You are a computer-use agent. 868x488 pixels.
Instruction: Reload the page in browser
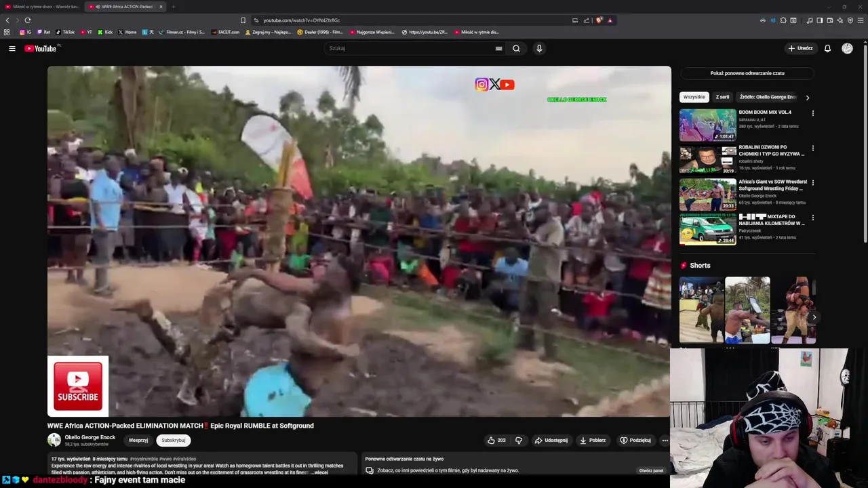28,20
